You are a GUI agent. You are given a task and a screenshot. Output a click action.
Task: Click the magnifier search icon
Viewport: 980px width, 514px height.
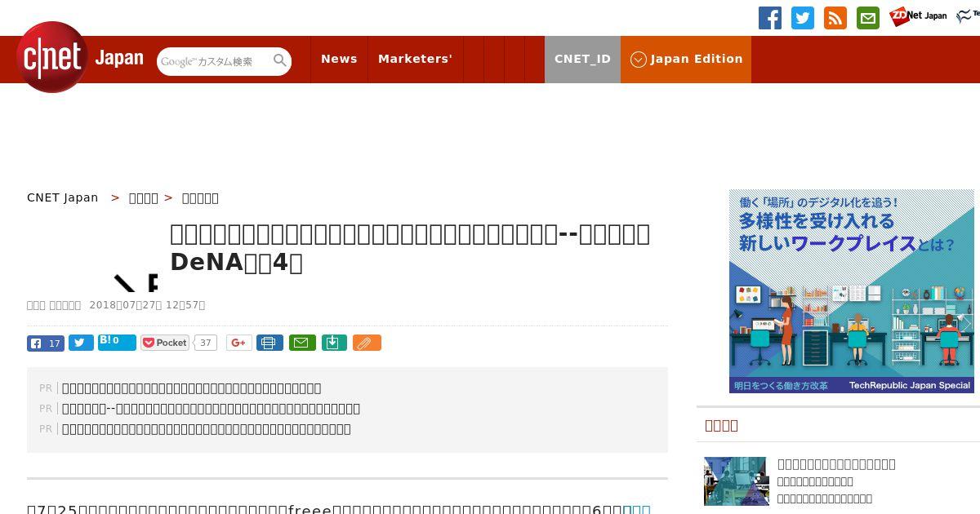pos(280,60)
